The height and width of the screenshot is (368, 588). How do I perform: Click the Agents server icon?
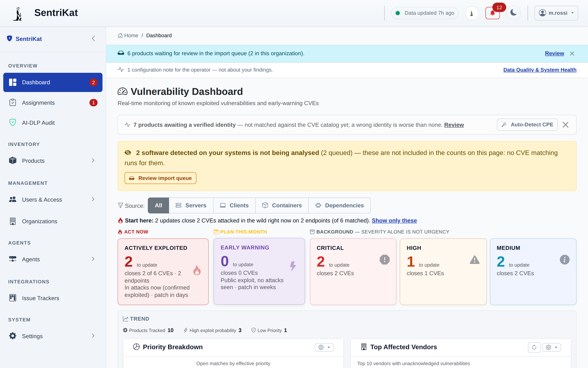tap(13, 259)
